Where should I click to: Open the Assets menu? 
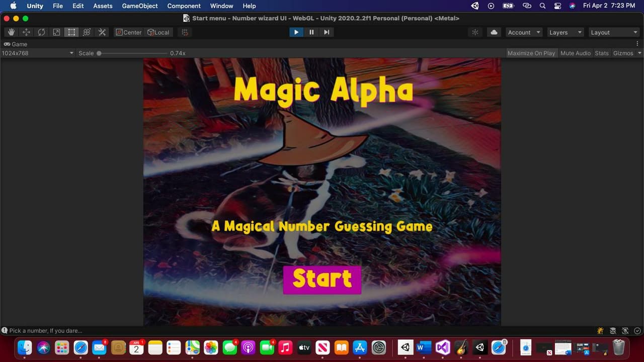tap(103, 6)
